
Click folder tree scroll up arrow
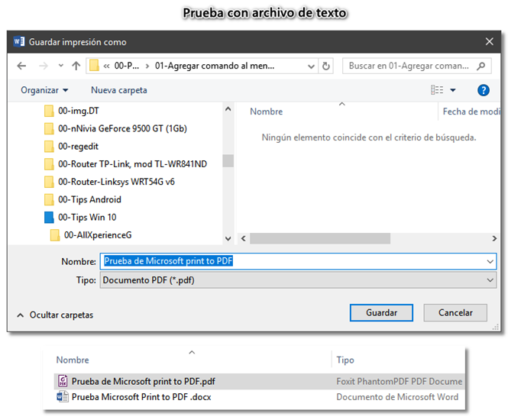228,109
